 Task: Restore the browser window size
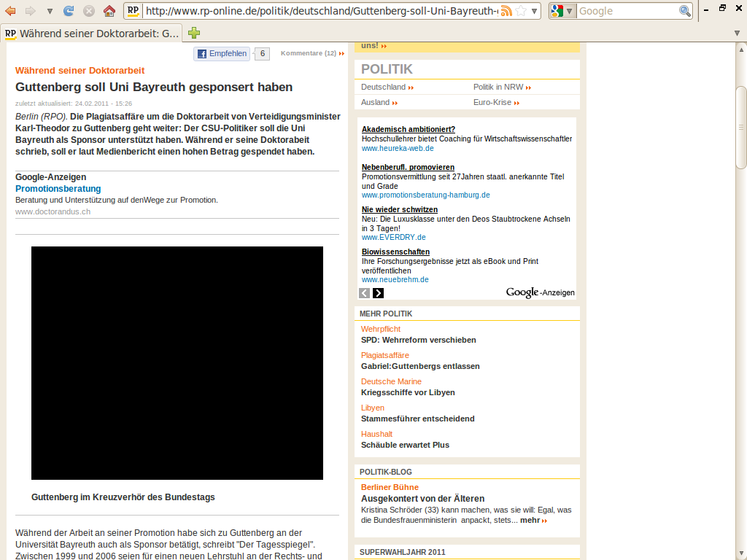click(722, 8)
